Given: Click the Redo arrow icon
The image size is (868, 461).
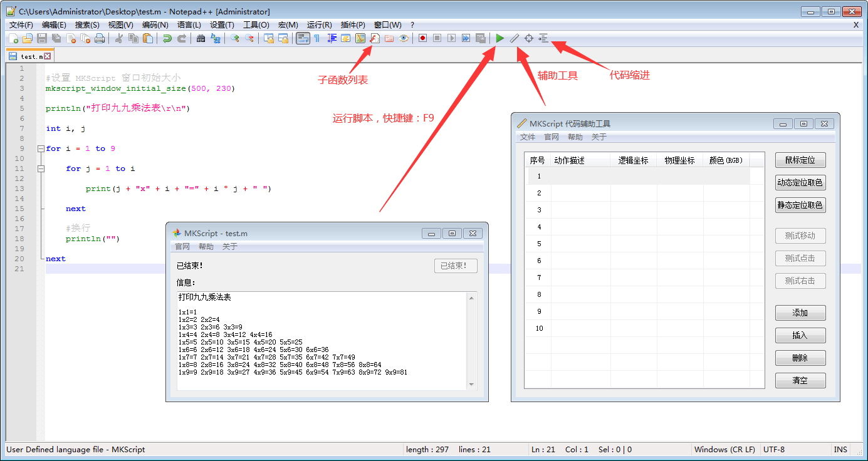Looking at the screenshot, I should [181, 38].
